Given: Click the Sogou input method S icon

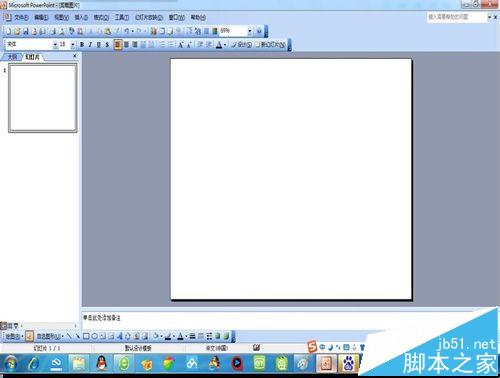Looking at the screenshot, I should [x=312, y=347].
